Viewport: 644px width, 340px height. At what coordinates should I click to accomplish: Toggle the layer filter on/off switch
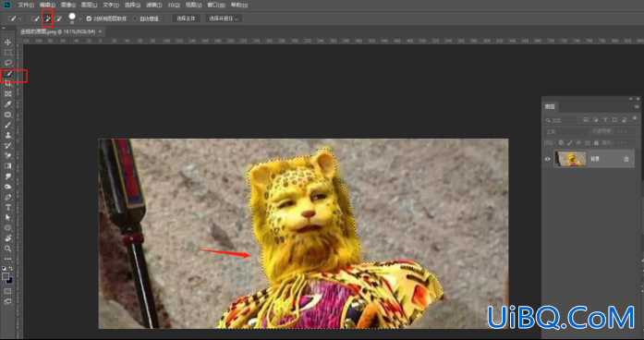point(635,118)
